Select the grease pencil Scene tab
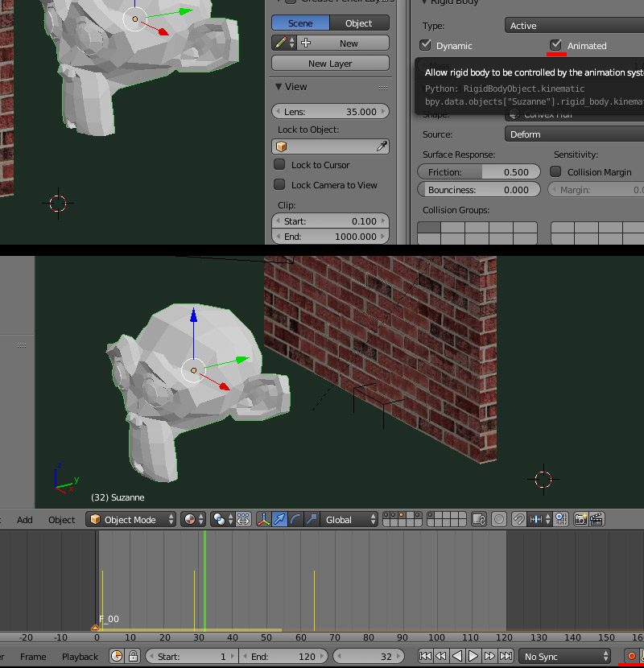 click(x=300, y=23)
